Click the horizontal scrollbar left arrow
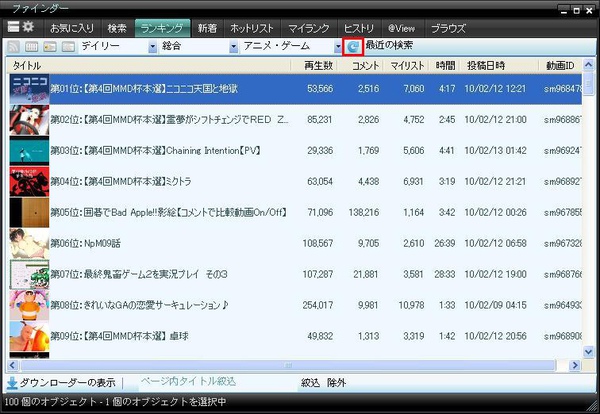The height and width of the screenshot is (414, 600). (x=13, y=365)
